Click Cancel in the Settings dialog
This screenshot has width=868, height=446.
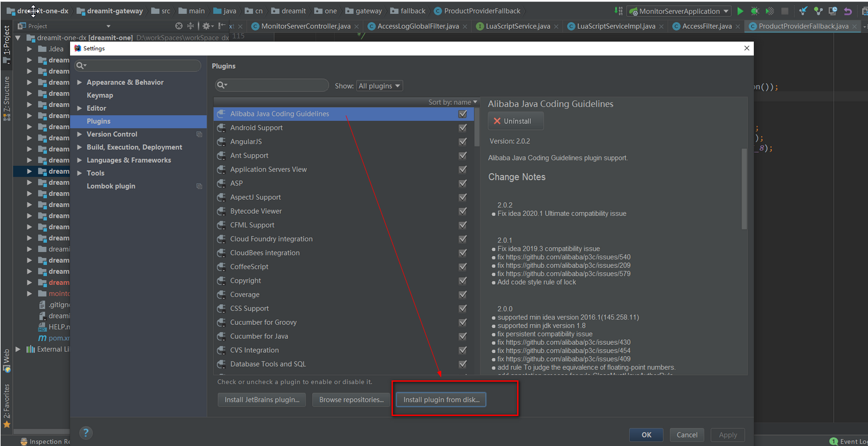687,435
